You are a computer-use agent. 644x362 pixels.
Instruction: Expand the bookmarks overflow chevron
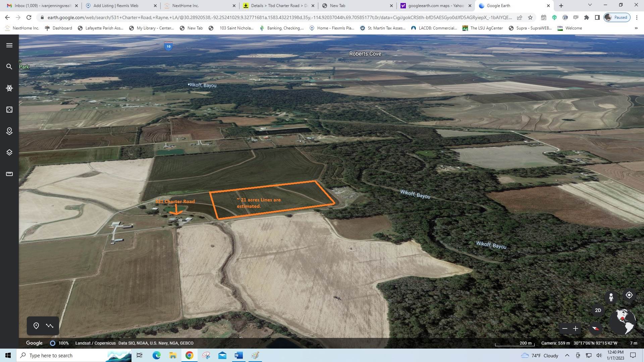(636, 28)
